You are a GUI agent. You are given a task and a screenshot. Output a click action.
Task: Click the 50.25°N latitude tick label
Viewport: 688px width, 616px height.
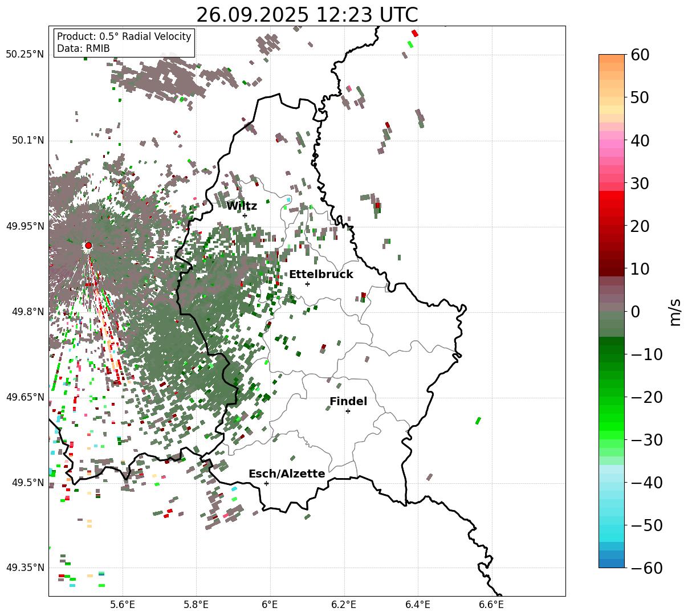[x=25, y=55]
